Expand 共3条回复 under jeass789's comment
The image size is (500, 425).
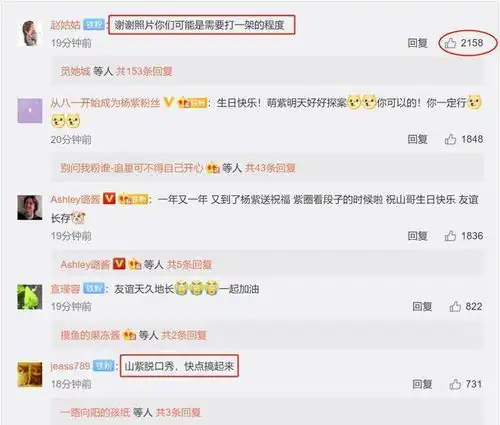click(178, 412)
